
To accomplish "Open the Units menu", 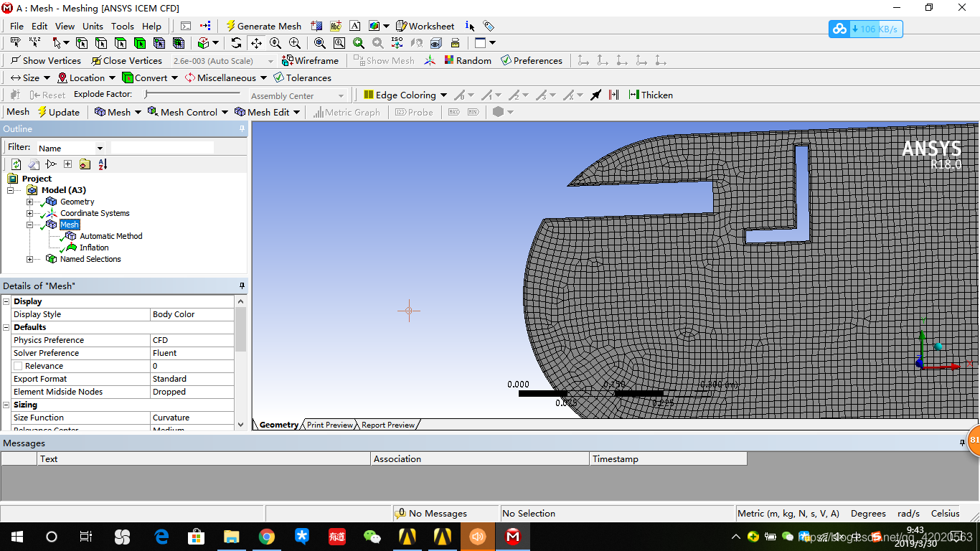I will pos(93,26).
